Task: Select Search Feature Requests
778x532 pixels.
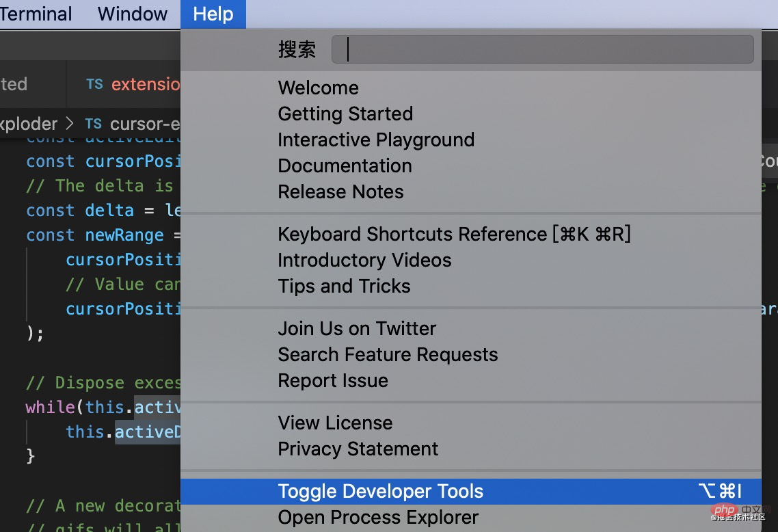Action: coord(388,354)
